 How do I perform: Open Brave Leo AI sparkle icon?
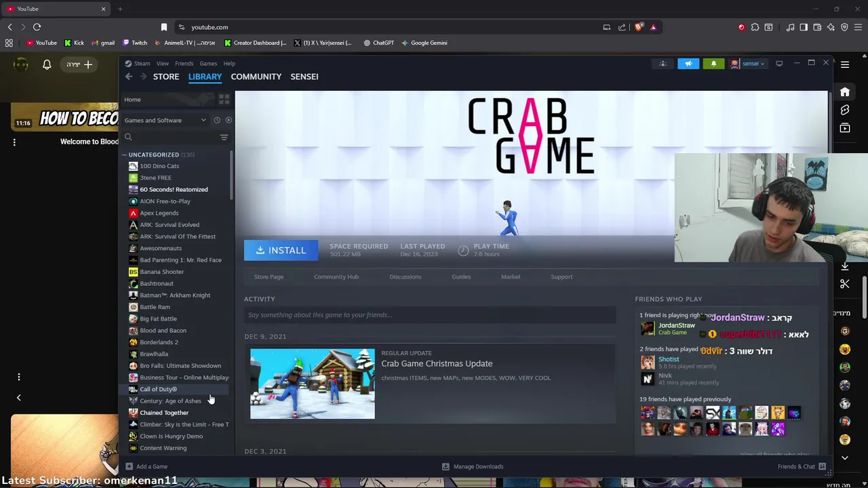coord(831,27)
